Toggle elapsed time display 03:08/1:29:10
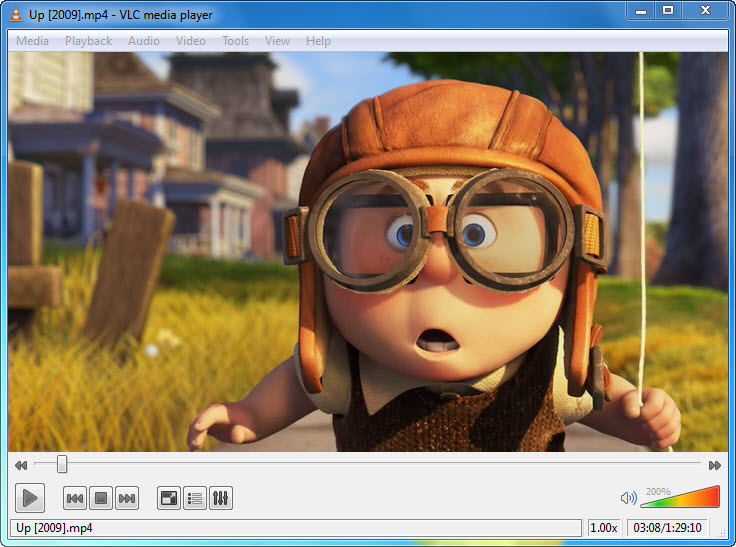Viewport: 736px width, 547px height. [667, 528]
